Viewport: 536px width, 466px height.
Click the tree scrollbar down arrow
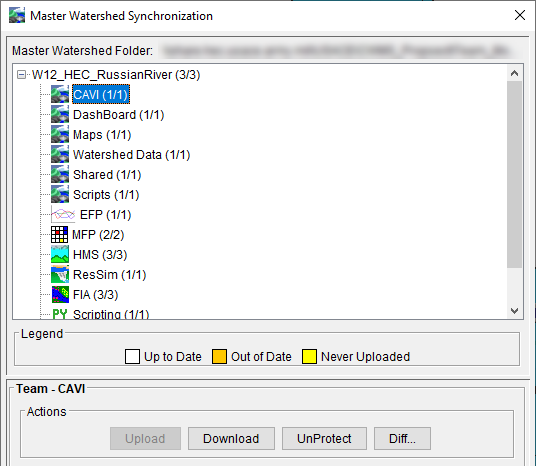(x=514, y=311)
